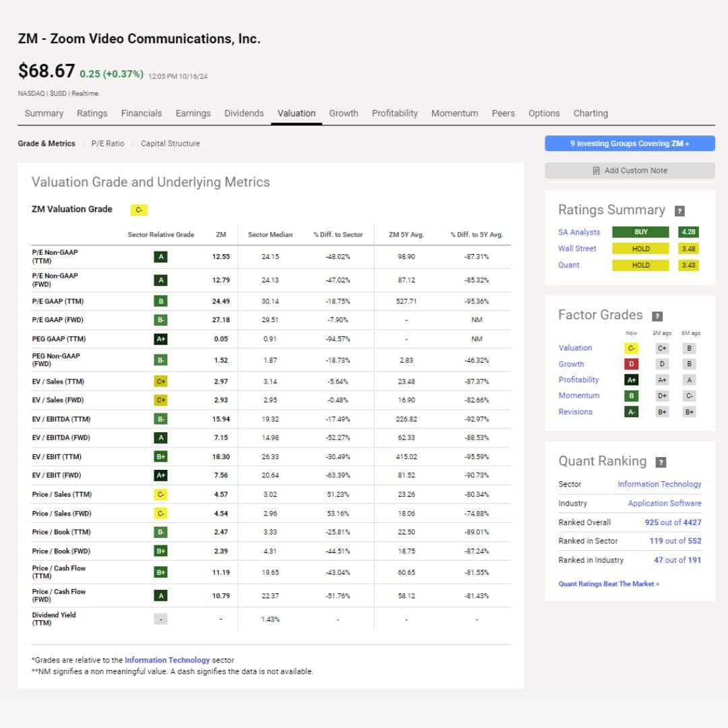
Task: Click the A- Revisions grade badge under Now
Action: click(x=631, y=412)
